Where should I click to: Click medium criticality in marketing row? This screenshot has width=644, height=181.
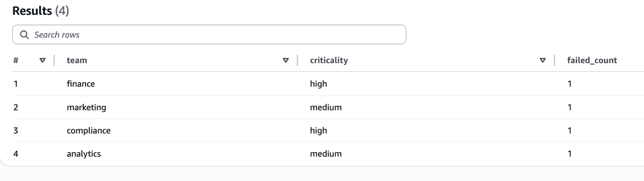(x=326, y=107)
